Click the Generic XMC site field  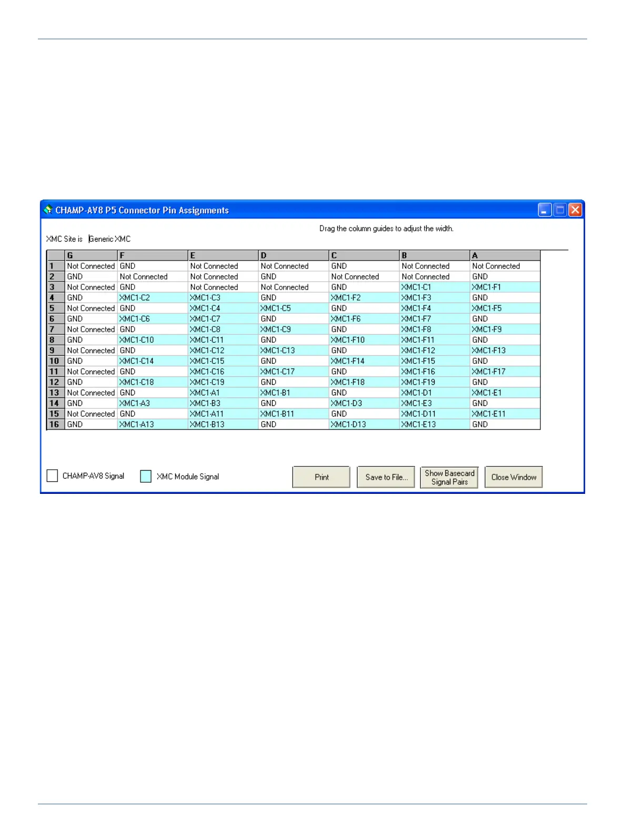[110, 239]
